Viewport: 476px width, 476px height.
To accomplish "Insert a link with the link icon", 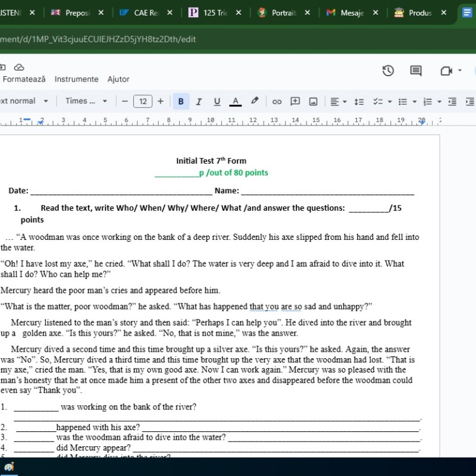I will [276, 101].
